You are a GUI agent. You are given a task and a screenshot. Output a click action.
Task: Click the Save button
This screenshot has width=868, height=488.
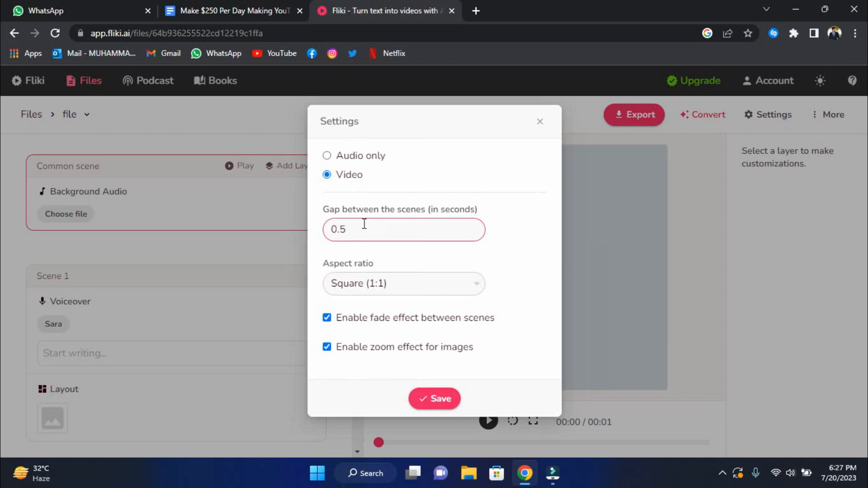point(434,398)
